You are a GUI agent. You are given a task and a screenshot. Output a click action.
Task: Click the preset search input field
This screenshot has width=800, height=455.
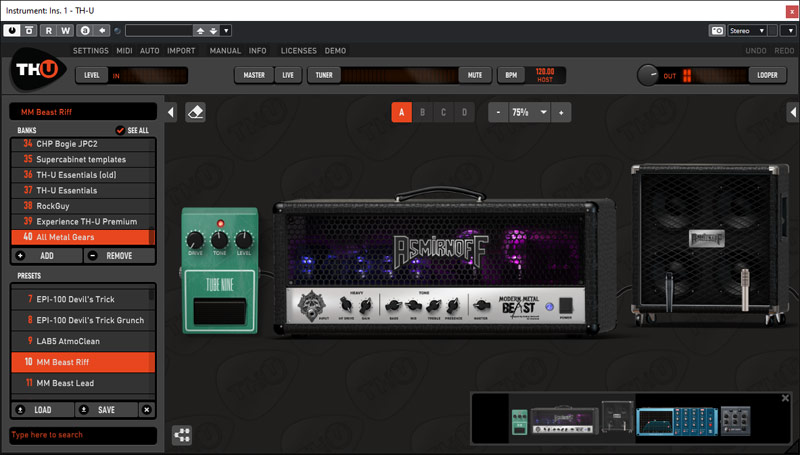(82, 436)
